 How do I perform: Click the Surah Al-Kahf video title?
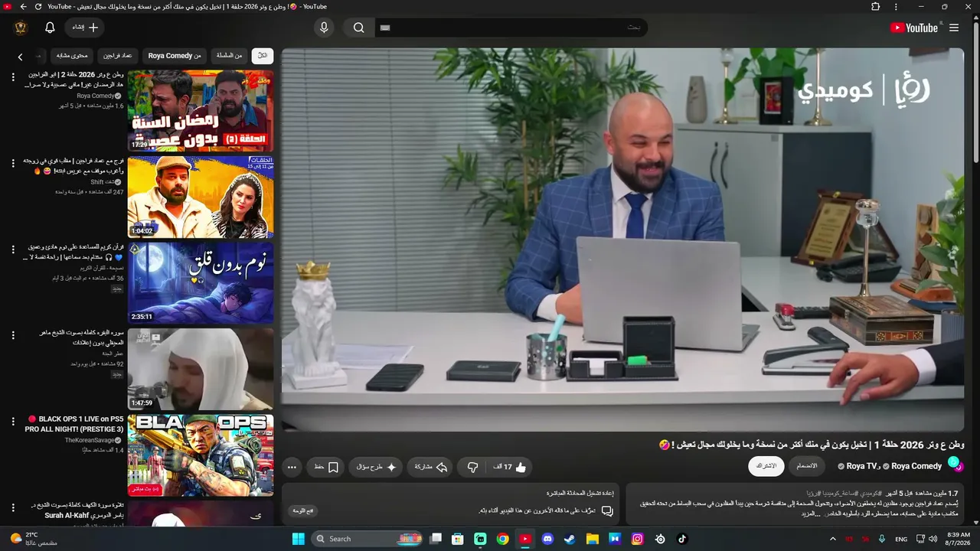pos(77,510)
